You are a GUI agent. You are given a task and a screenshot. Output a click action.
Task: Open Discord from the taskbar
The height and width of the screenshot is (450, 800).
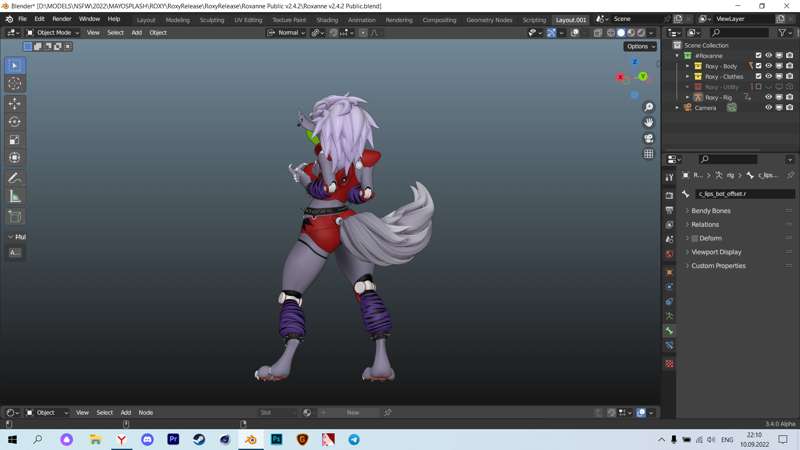[x=147, y=439]
